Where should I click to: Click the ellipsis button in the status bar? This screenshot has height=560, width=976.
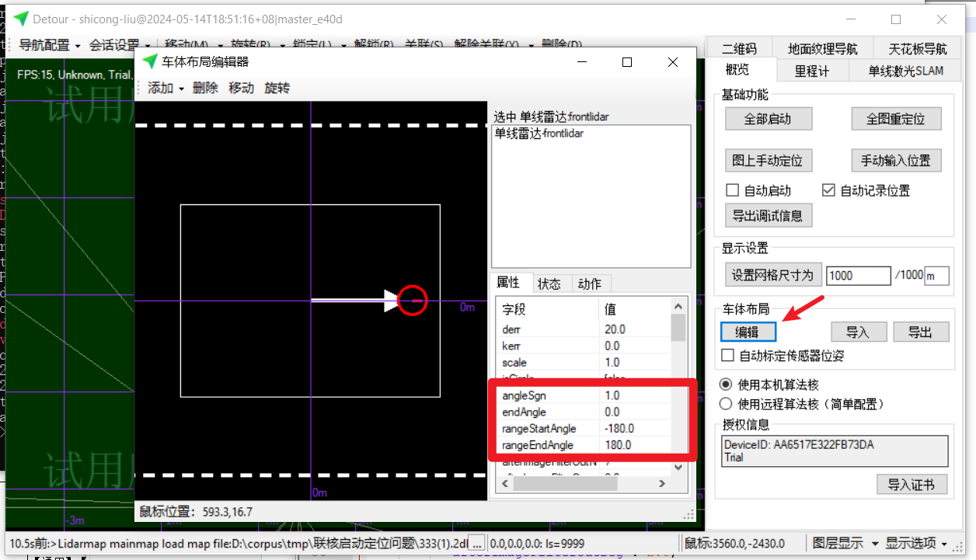pos(477,543)
